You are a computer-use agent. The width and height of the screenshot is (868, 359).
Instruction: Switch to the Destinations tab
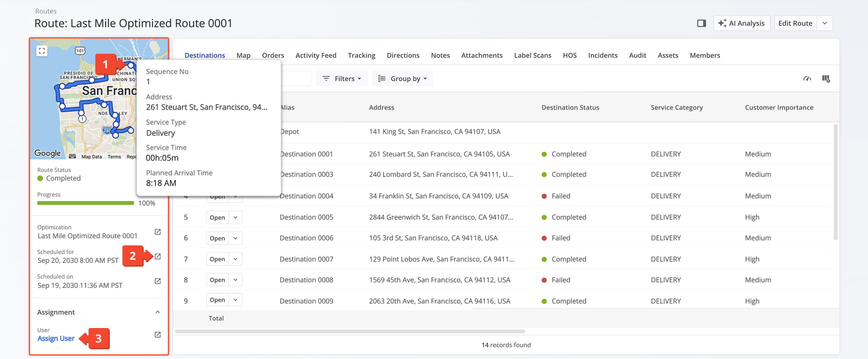point(205,56)
